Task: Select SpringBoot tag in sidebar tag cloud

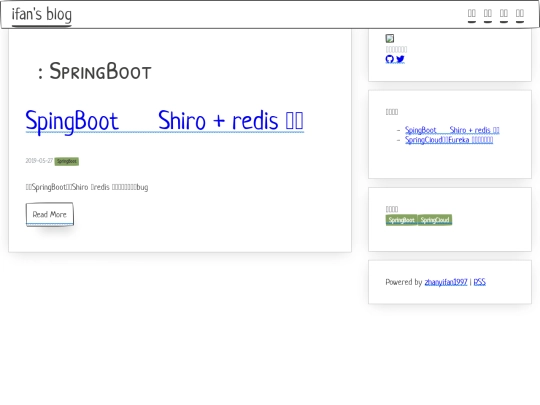Action: coord(402,220)
